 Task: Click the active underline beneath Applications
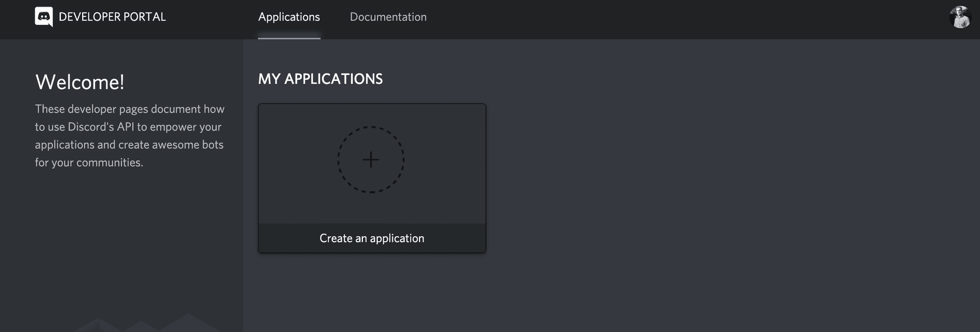[x=289, y=37]
